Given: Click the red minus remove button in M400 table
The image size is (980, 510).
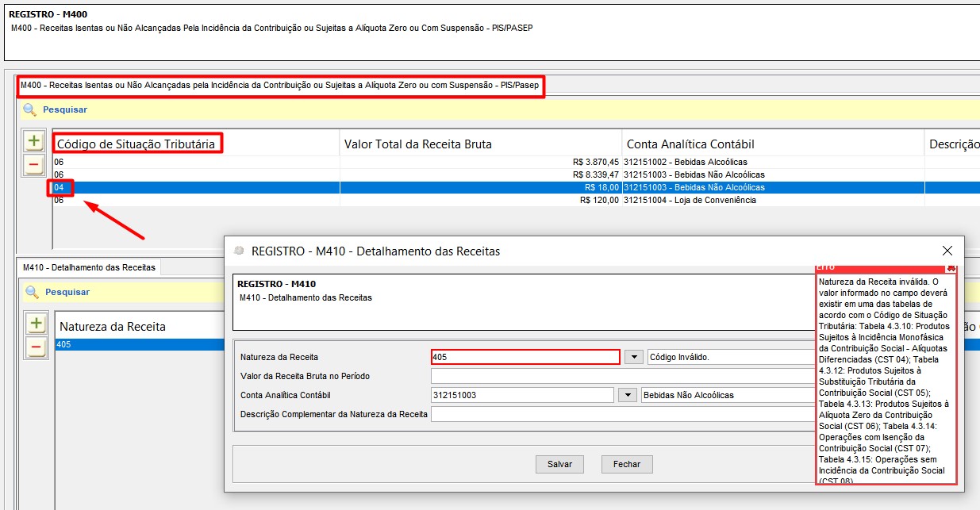Looking at the screenshot, I should 33,165.
